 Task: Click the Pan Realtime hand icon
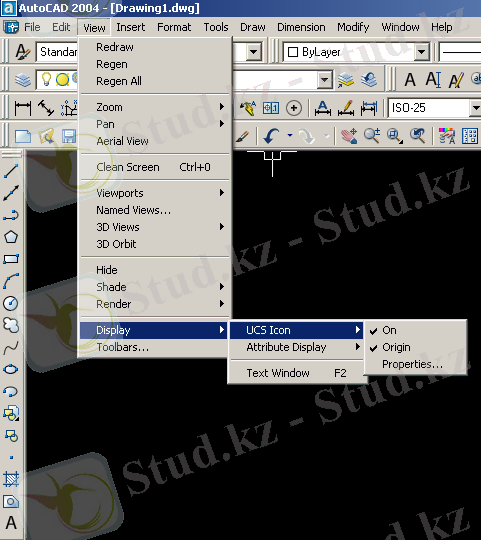pyautogui.click(x=348, y=136)
